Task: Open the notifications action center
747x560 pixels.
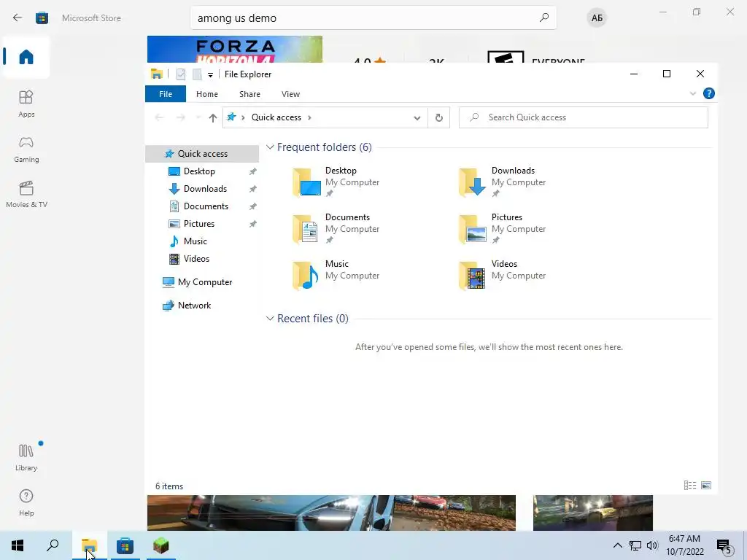Action: [724, 547]
